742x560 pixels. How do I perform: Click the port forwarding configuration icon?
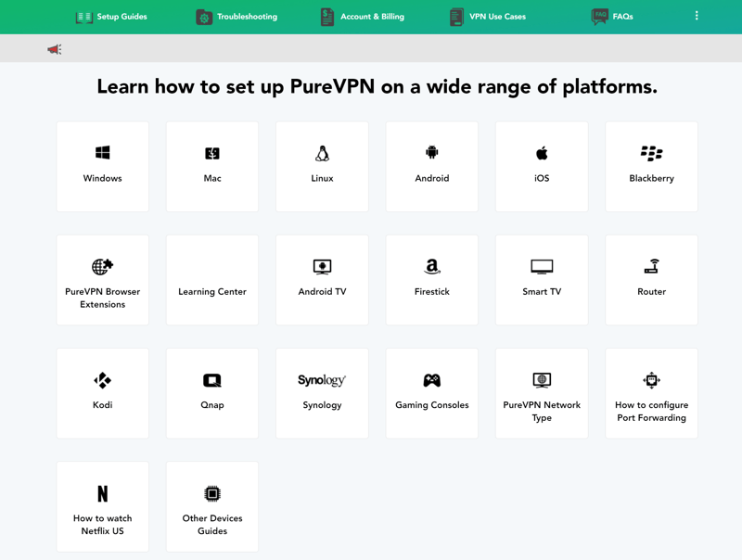[x=652, y=380]
